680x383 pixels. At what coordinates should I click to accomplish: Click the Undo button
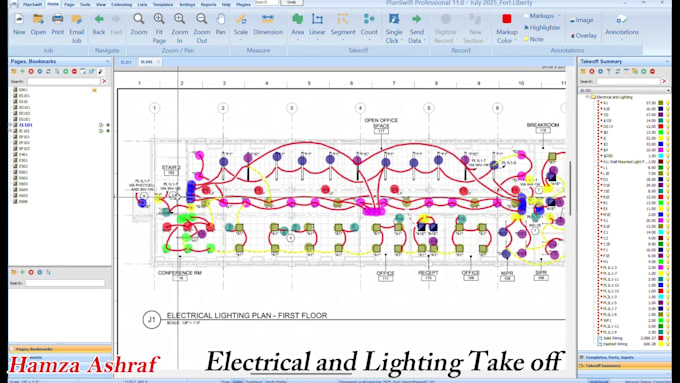(291, 3)
